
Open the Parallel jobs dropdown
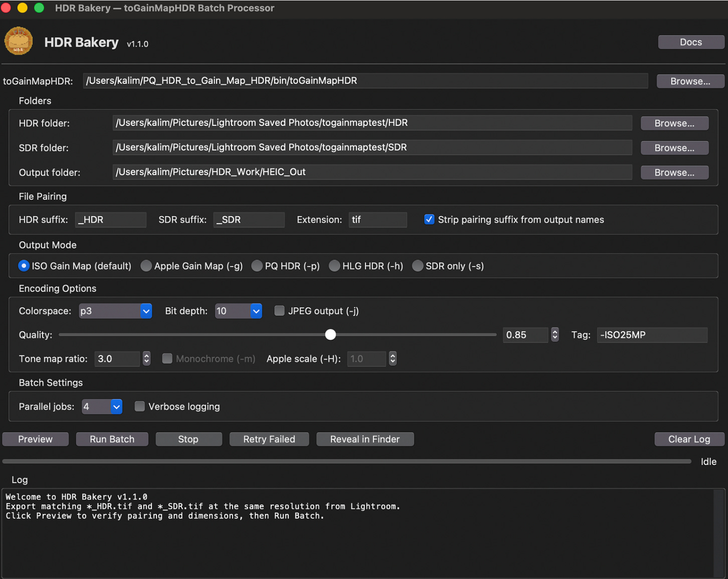tap(102, 407)
